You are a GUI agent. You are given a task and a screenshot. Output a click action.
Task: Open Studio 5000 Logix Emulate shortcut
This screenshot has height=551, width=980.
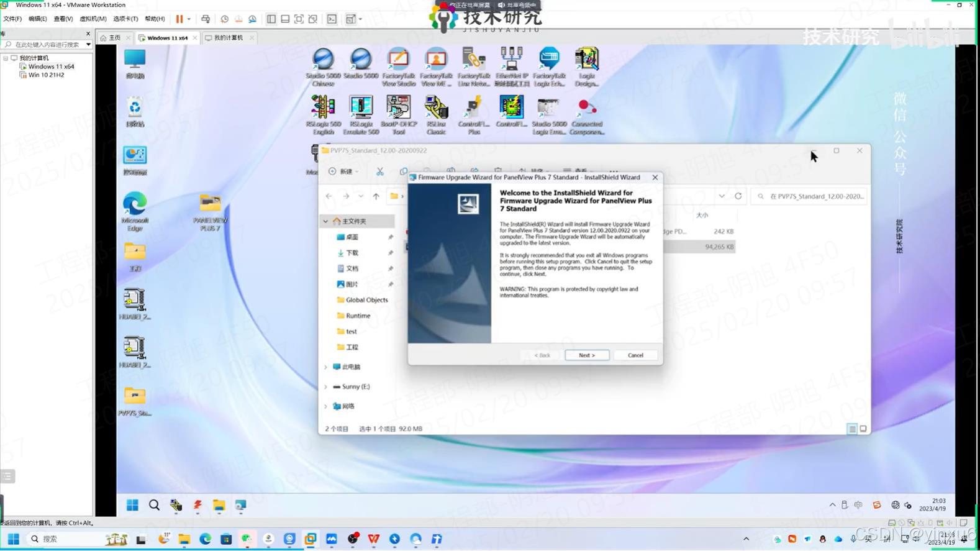pyautogui.click(x=549, y=115)
